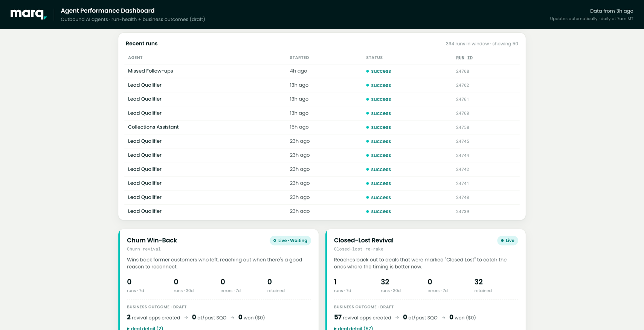Click the Recent runs heading
The height and width of the screenshot is (330, 644).
142,43
